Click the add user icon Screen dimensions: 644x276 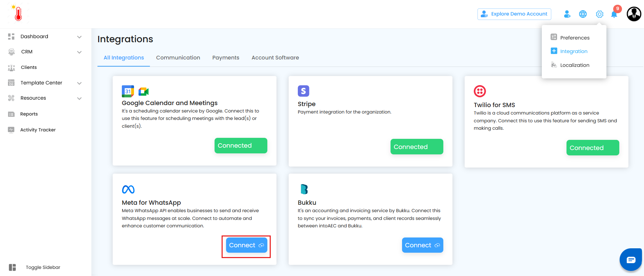pyautogui.click(x=567, y=14)
